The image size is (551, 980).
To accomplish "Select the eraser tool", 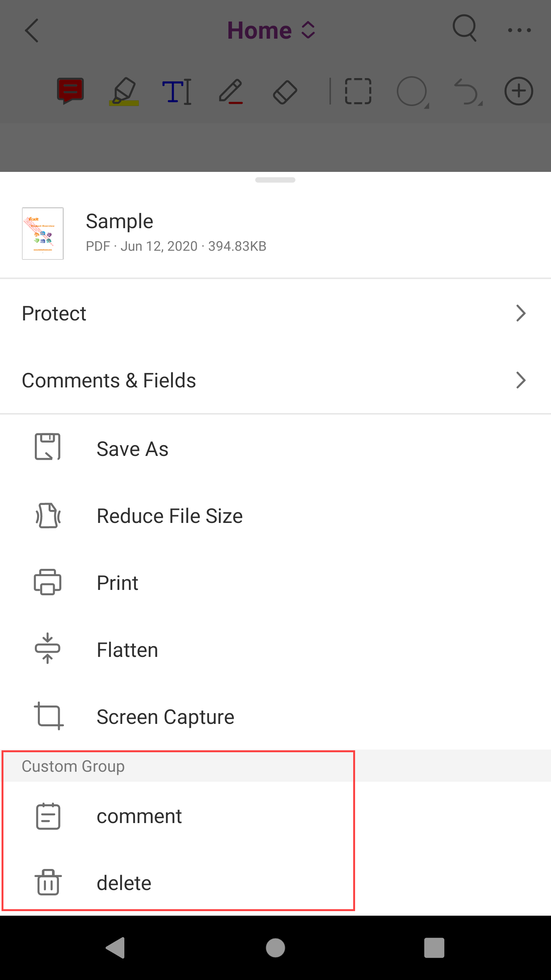I will [x=285, y=92].
